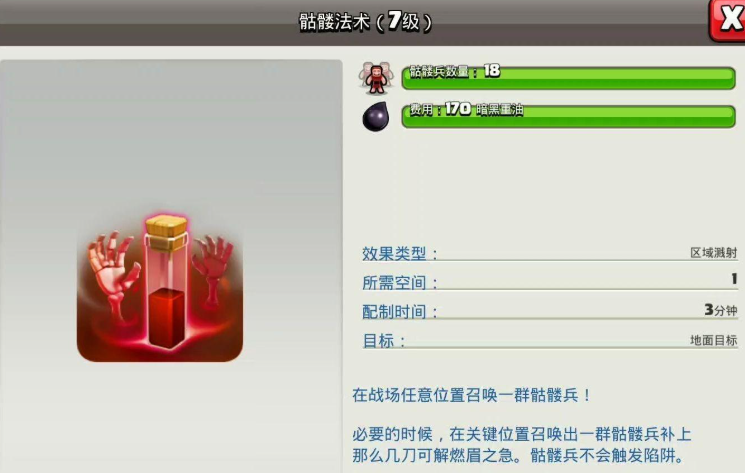The height and width of the screenshot is (473, 745).
Task: Tap the skeleton troop icon
Action: 376,77
